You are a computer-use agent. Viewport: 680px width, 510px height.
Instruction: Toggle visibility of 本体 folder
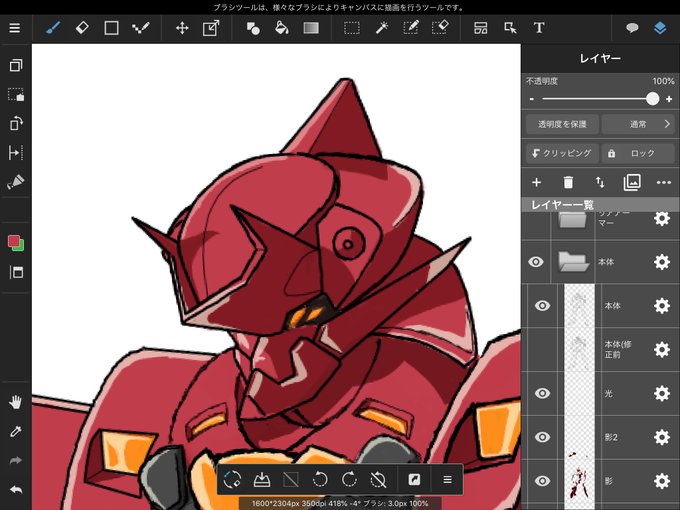(x=536, y=262)
